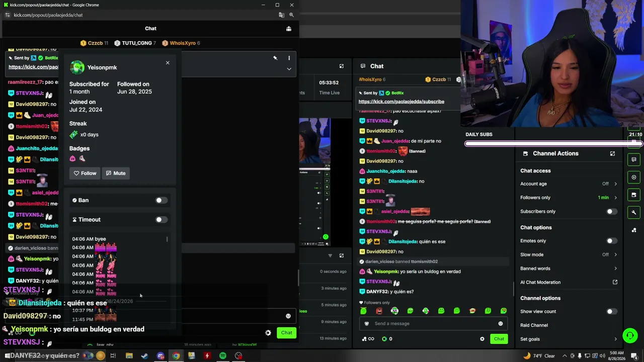Open the kick.com subscribe link in dashboard chat

[401, 102]
